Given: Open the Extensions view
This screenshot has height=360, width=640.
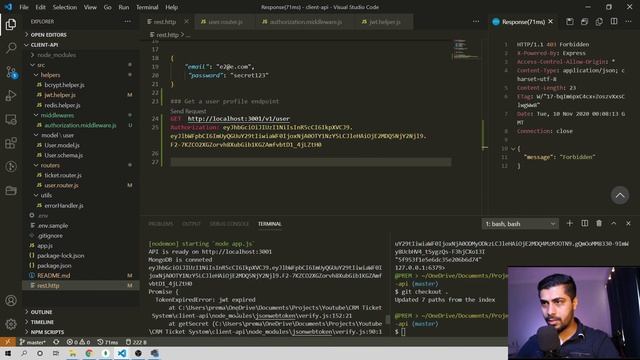Looking at the screenshot, I should click(11, 143).
